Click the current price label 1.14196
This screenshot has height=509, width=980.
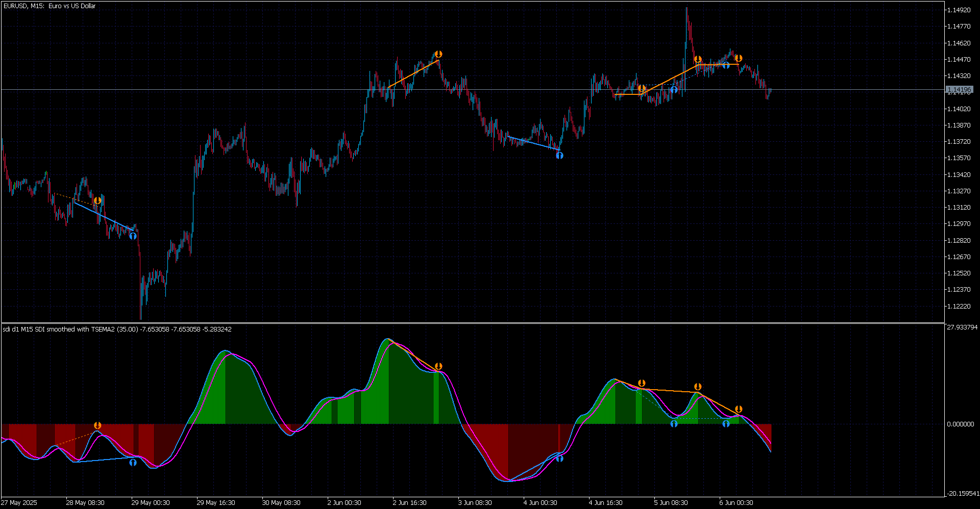(959, 90)
